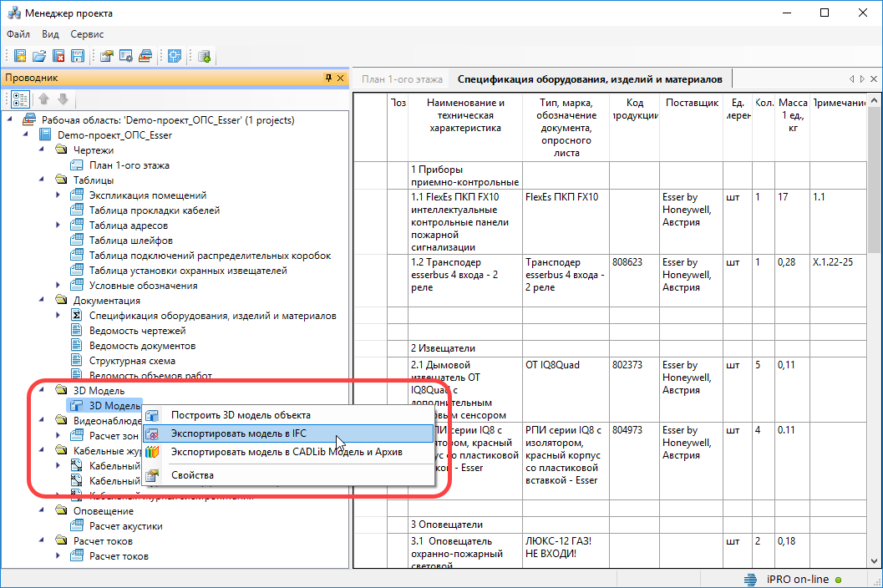
Task: Select Таблица подключений распределительных коробок
Action: tap(210, 256)
